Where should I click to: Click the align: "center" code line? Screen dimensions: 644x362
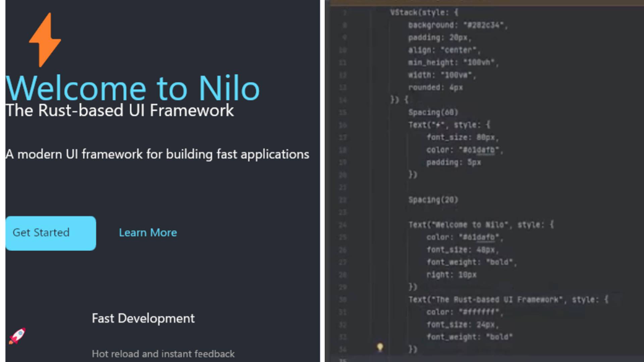click(444, 50)
